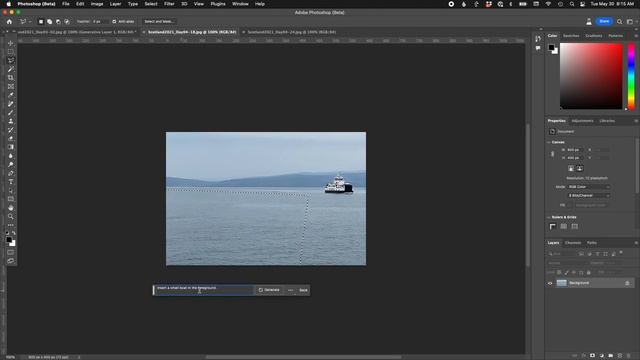Select the Frame tool
Screen dimensions: 640x360
[x=11, y=87]
